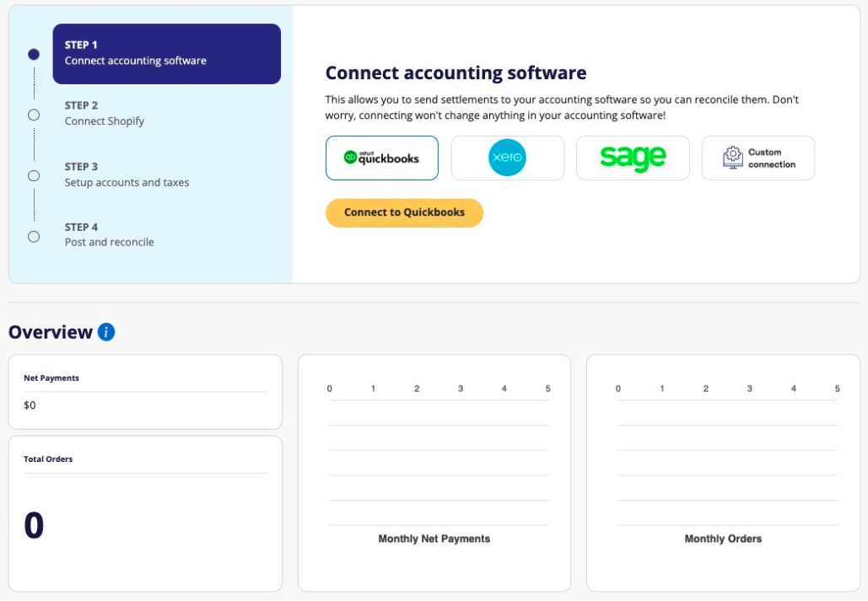Jump to Step 4 Post and reconcile
868x601 pixels.
point(109,234)
